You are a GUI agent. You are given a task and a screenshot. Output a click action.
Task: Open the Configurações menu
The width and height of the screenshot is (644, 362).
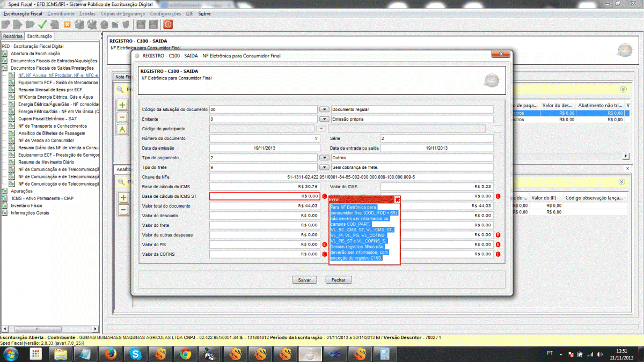tap(165, 13)
